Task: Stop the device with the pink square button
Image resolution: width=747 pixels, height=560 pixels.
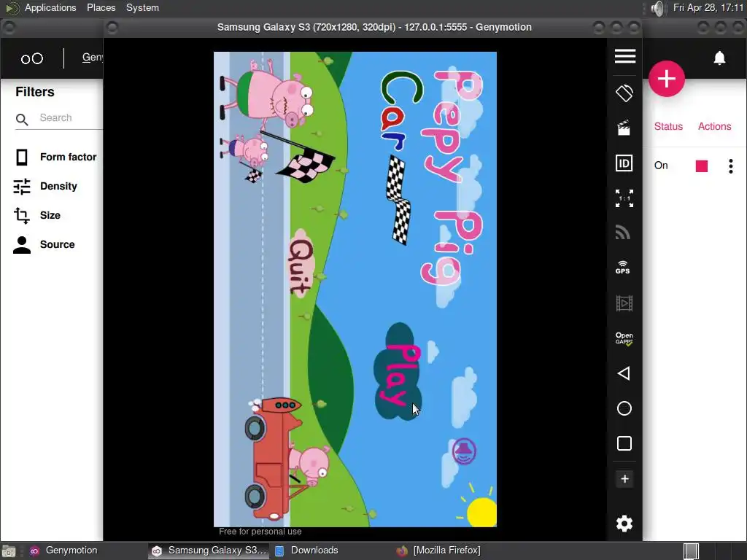Action: 701,166
